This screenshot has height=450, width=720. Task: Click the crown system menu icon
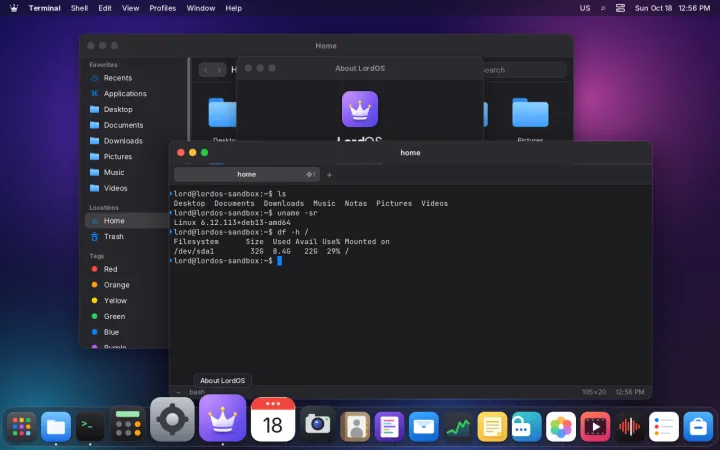(14, 8)
